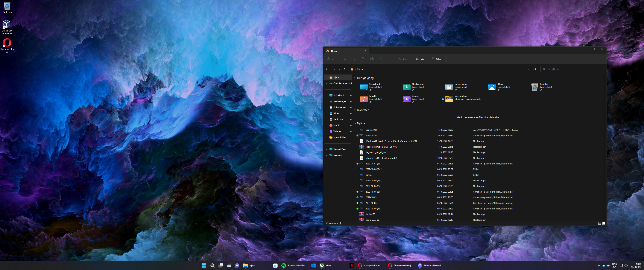This screenshot has height=270, width=644.
Task: Select the Opera desktop shortcut icon
Action: tap(7, 46)
